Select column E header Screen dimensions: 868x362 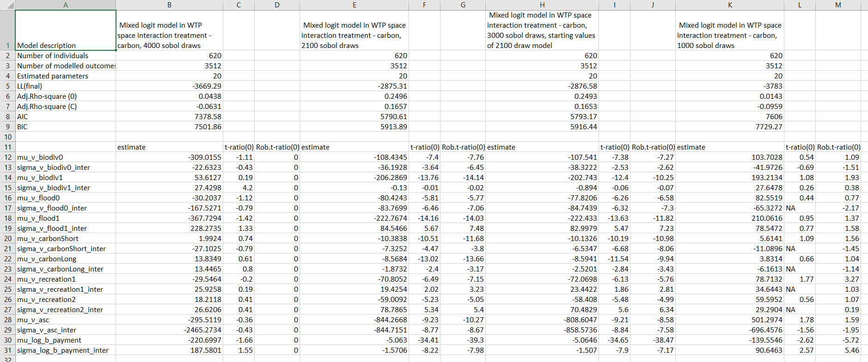coord(354,5)
